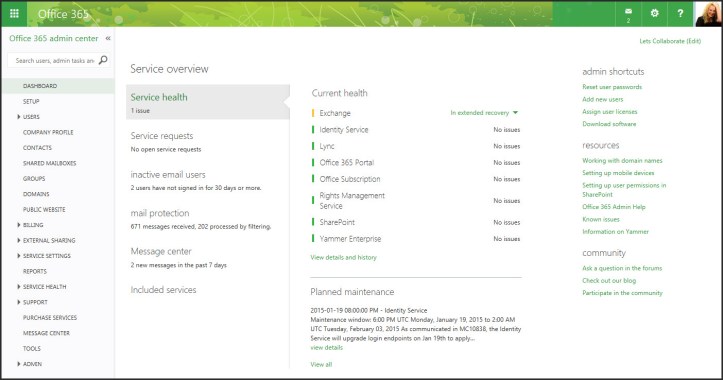Click Participate in the community link

tap(622, 293)
